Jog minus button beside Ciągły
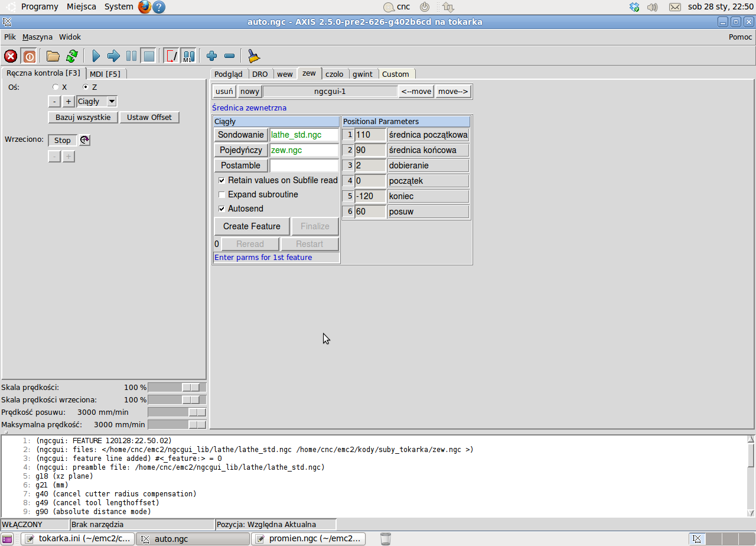Viewport: 756px width, 546px height. [54, 102]
